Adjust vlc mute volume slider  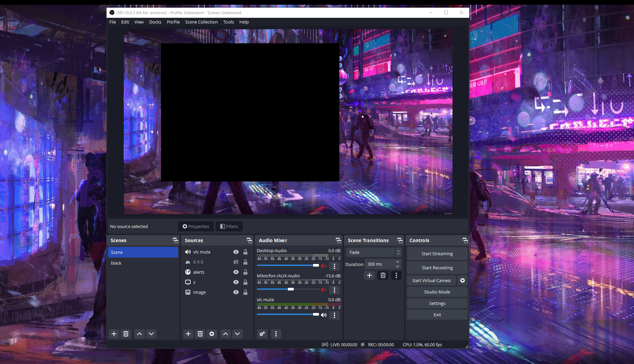pos(288,314)
